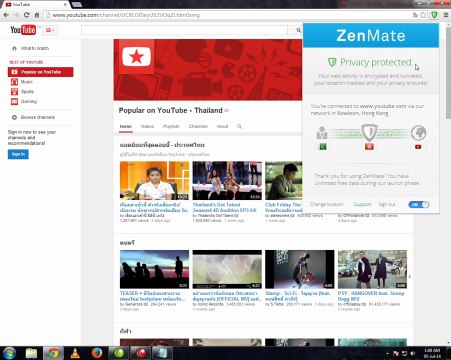Image resolution: width=451 pixels, height=360 pixels.
Task: Click the ZenMate shield extension icon
Action: [x=434, y=15]
